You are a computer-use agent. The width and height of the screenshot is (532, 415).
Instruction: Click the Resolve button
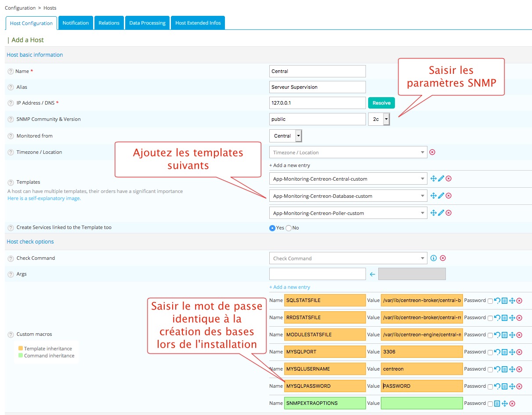click(x=381, y=103)
